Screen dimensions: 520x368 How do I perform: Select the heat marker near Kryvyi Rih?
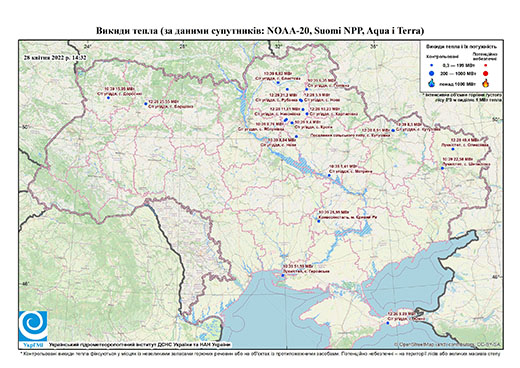[319, 221]
